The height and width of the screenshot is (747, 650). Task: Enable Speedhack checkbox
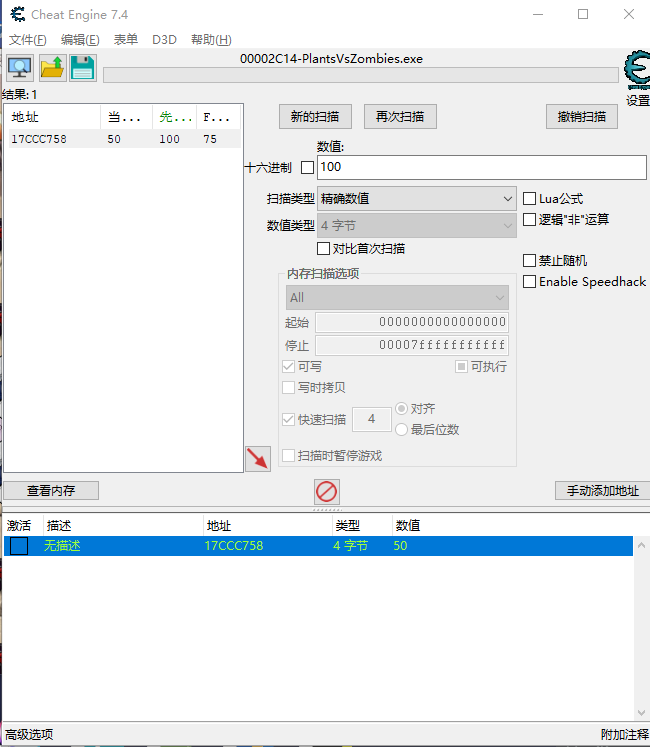point(530,282)
